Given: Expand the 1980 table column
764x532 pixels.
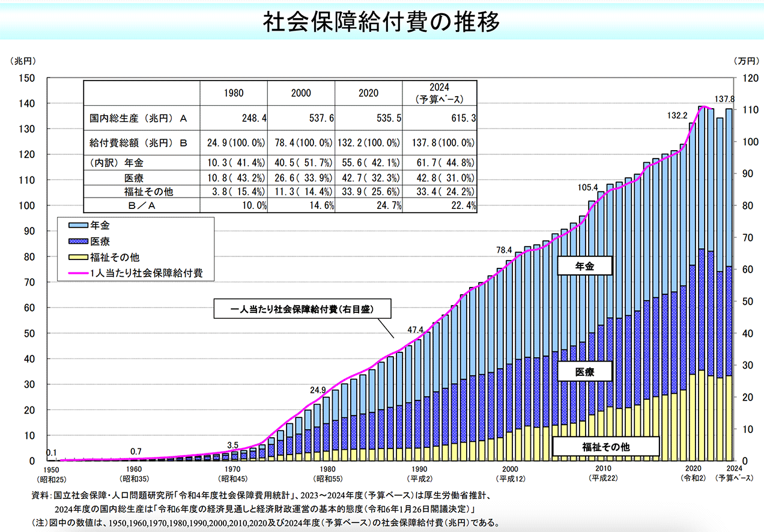Looking at the screenshot, I should pos(234,93).
